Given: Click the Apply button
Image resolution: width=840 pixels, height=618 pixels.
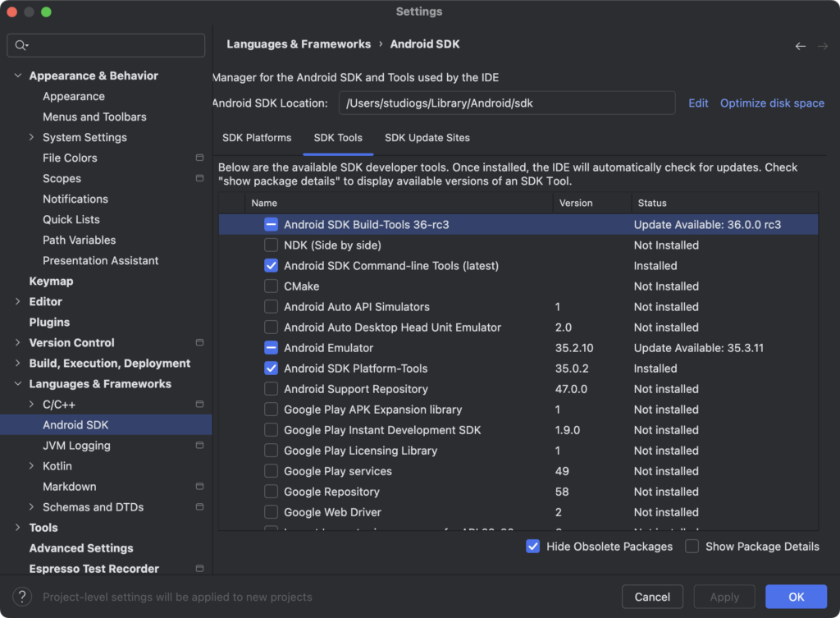Looking at the screenshot, I should point(724,597).
